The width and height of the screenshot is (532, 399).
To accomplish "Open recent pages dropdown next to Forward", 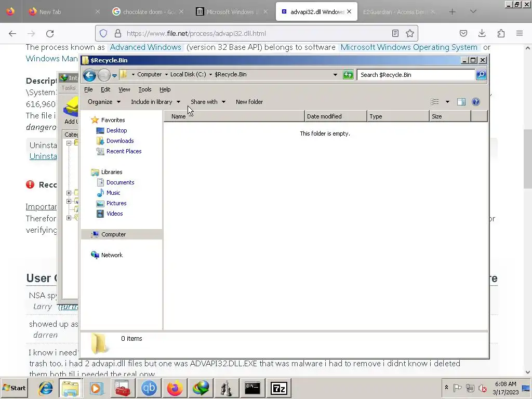I will [x=115, y=75].
